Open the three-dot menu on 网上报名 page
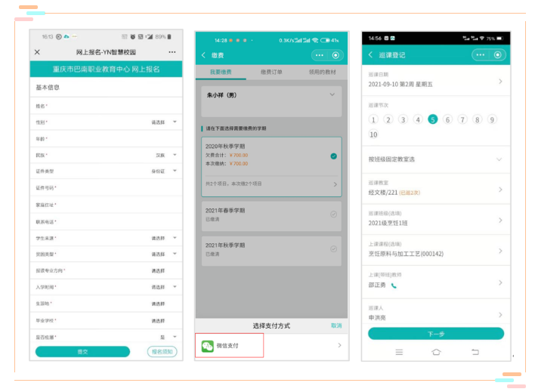Viewport: 535px width, 392px height. pyautogui.click(x=172, y=52)
